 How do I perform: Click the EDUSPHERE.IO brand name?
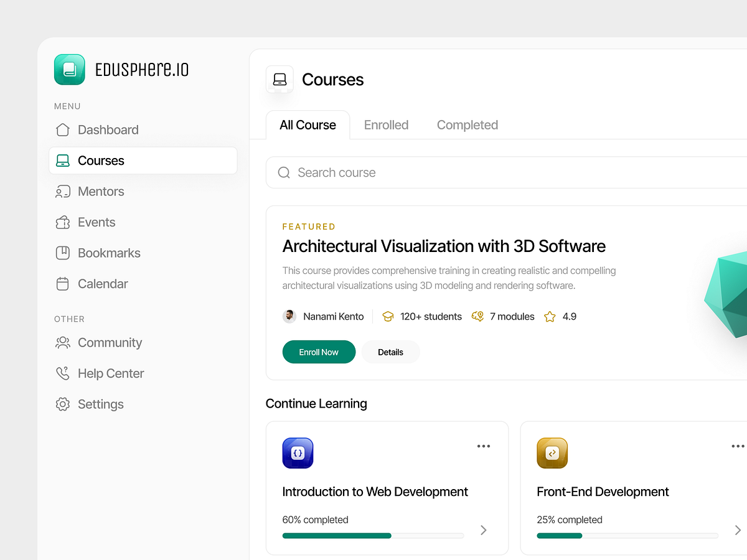click(142, 70)
